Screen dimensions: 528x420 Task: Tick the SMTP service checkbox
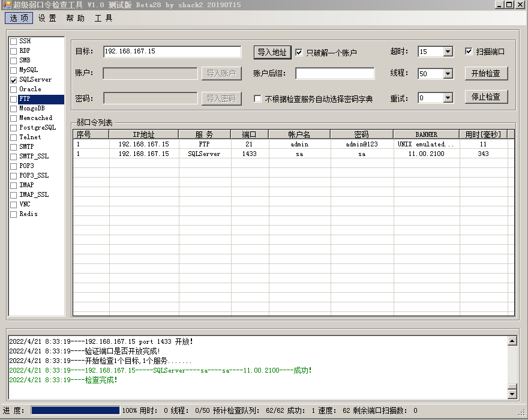[13, 147]
